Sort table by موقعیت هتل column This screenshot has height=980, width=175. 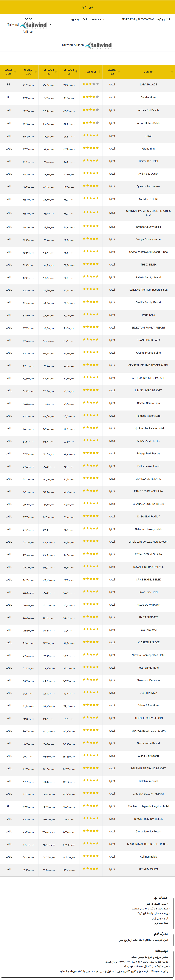click(x=112, y=71)
